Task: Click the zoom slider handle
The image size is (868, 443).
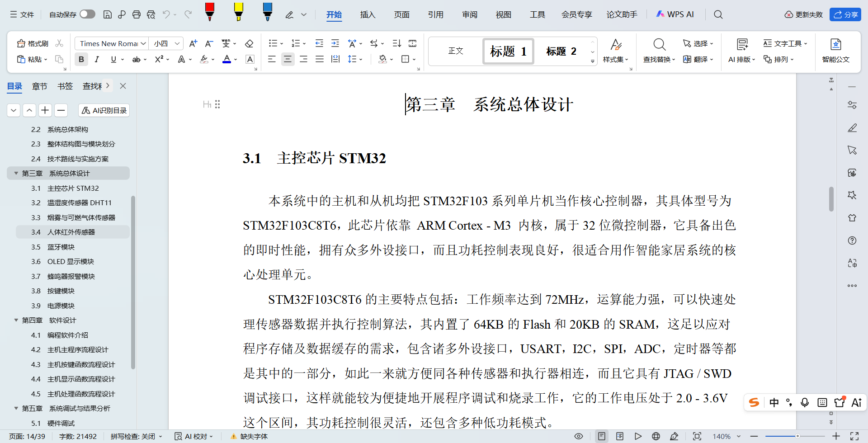Action: click(x=797, y=436)
